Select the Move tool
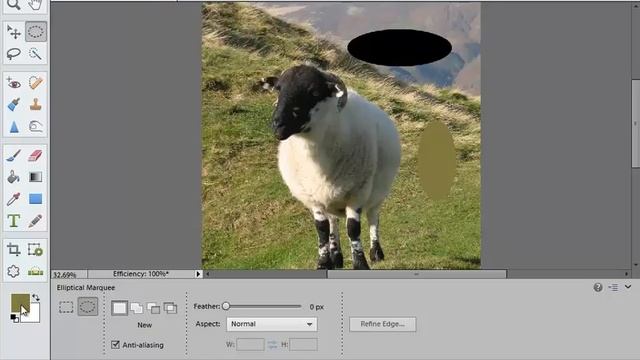Screen dimensions: 640x360 coord(13,32)
